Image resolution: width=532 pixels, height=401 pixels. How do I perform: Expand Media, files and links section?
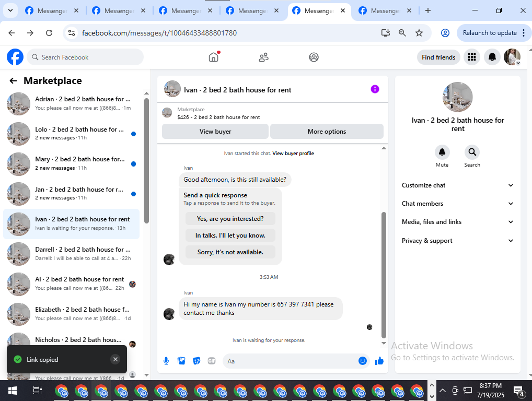(x=457, y=222)
